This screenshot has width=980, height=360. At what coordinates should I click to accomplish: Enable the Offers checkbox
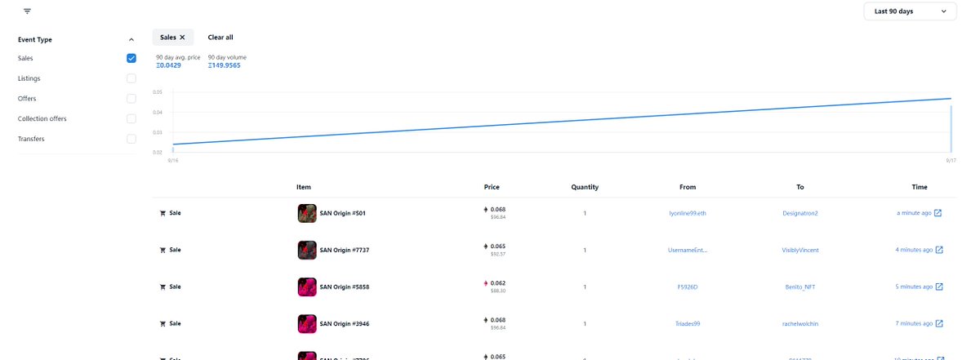[131, 98]
